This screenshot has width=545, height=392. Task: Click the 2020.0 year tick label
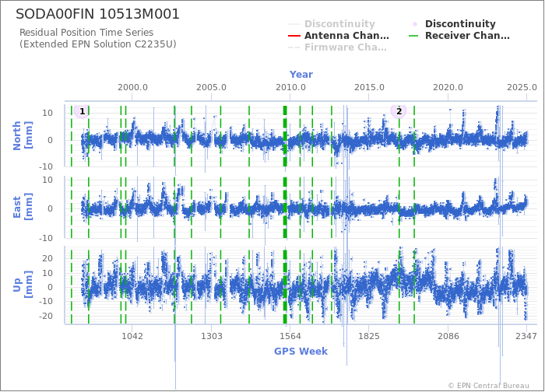coord(448,87)
